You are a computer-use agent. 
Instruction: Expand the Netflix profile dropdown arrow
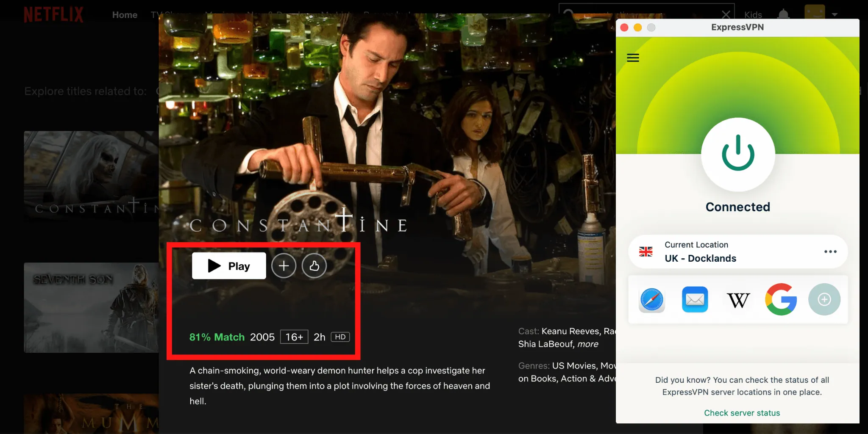pos(835,15)
